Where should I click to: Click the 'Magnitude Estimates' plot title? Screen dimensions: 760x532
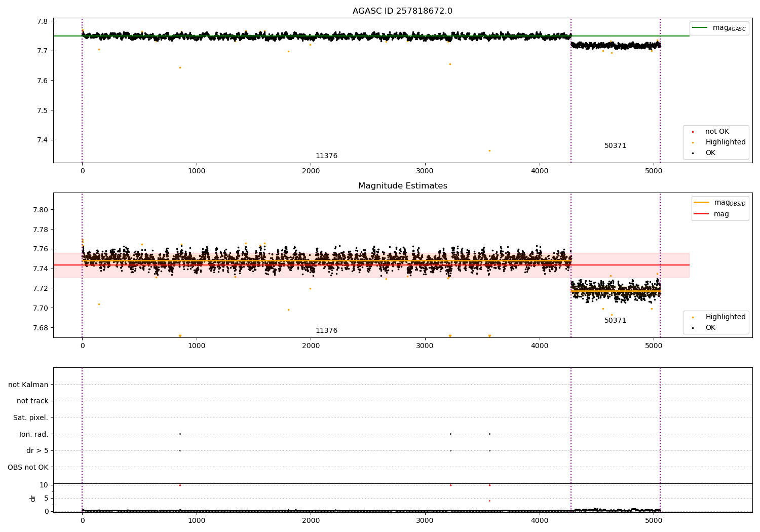[402, 186]
